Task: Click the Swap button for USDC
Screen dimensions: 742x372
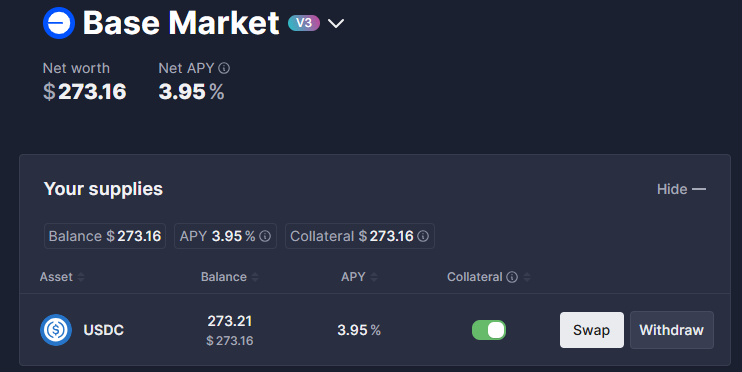Action: pyautogui.click(x=592, y=330)
